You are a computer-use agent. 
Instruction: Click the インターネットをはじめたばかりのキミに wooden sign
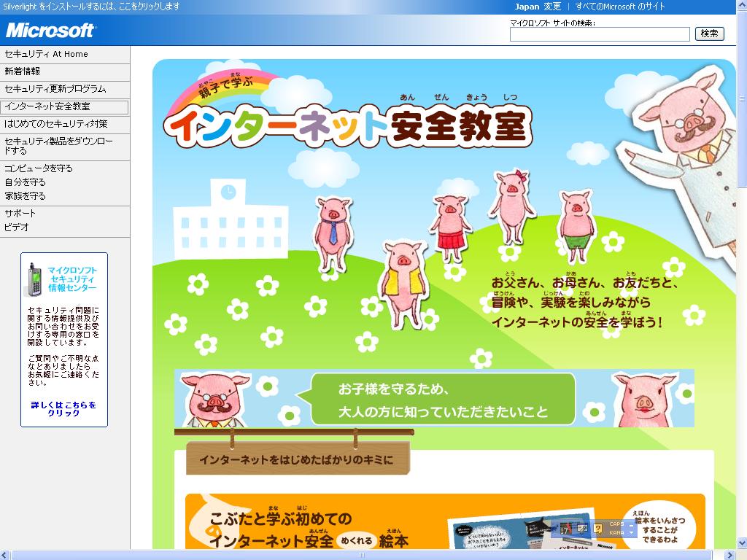point(297,459)
